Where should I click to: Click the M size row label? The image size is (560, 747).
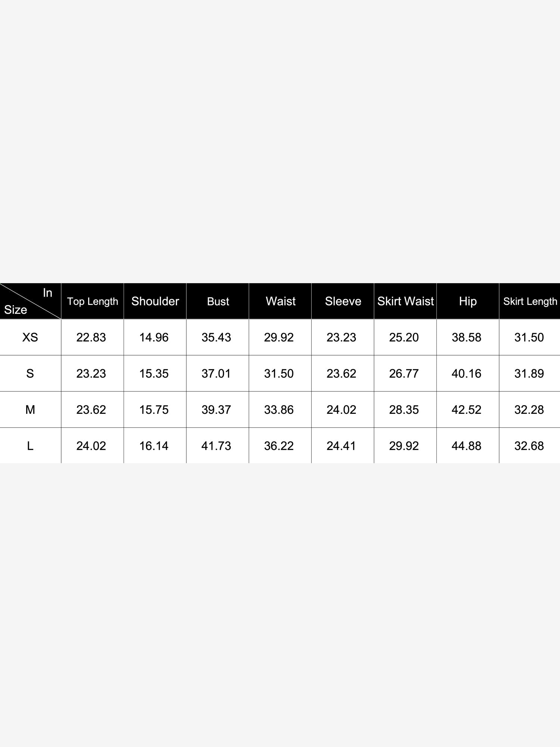coord(30,410)
